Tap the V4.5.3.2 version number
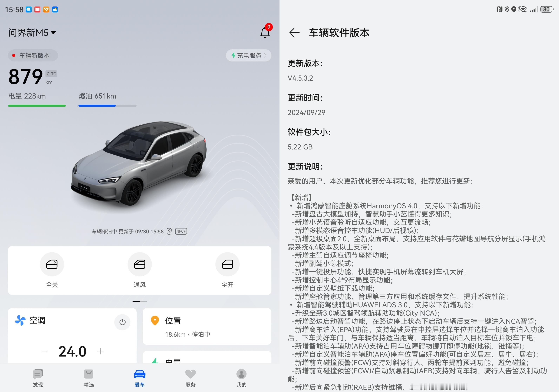The image size is (559, 392). tap(300, 78)
